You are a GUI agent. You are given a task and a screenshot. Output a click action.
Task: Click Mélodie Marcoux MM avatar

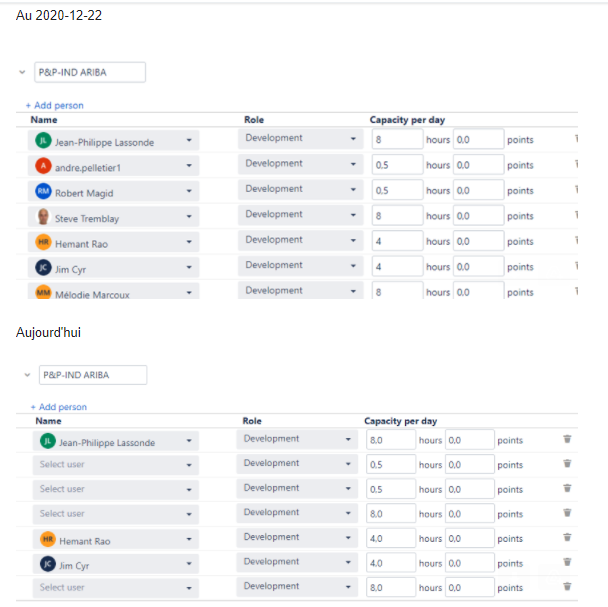(43, 292)
